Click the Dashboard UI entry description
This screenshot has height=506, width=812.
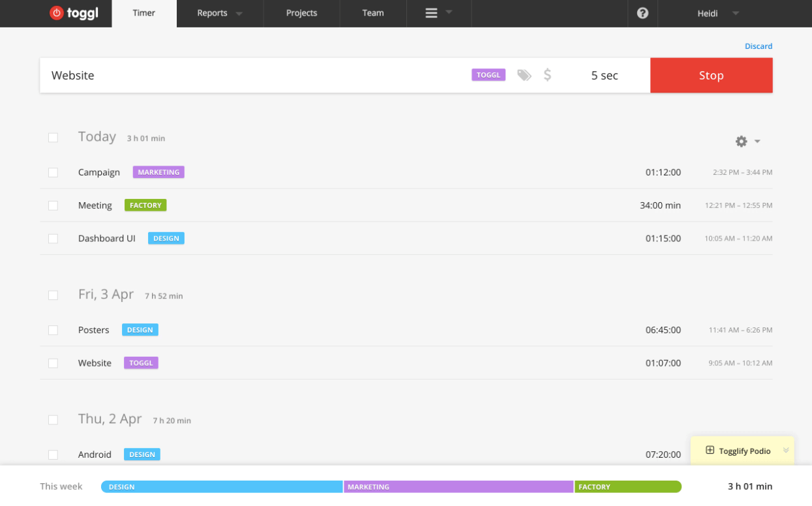pos(107,239)
